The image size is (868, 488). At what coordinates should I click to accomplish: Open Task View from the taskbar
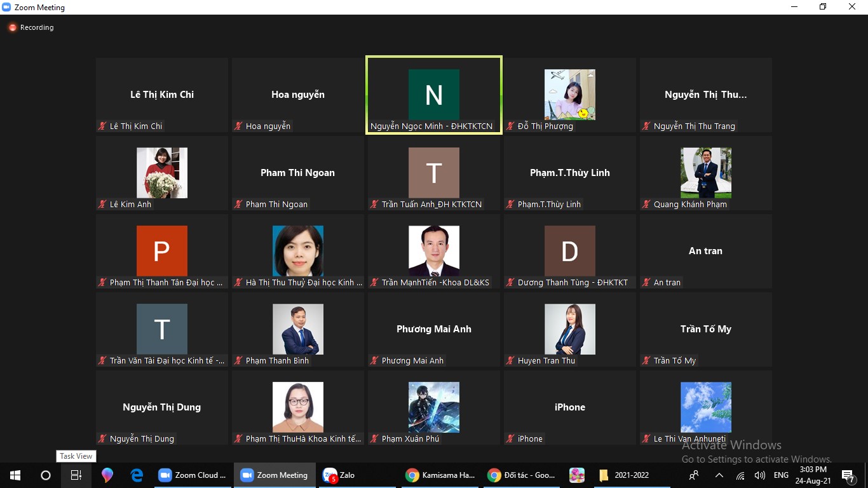[76, 475]
